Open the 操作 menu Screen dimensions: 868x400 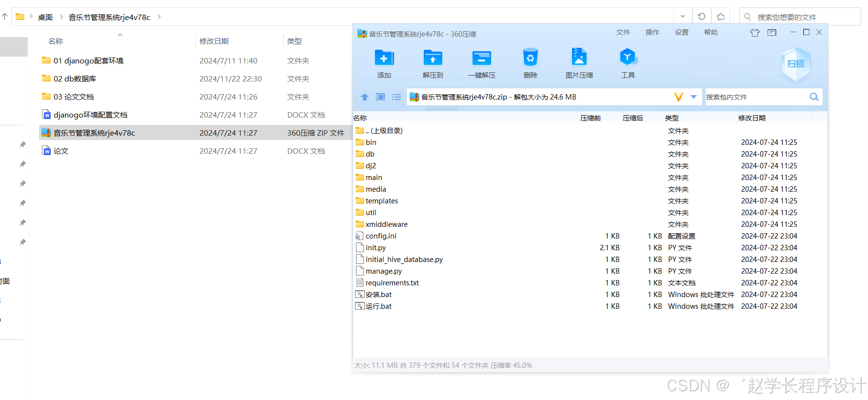(x=652, y=32)
